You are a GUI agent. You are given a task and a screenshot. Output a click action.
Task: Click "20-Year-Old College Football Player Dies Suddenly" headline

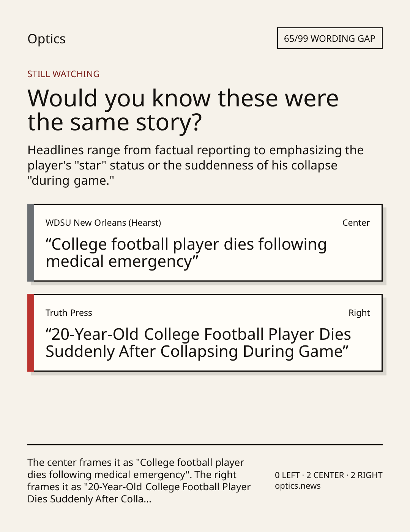coord(198,343)
